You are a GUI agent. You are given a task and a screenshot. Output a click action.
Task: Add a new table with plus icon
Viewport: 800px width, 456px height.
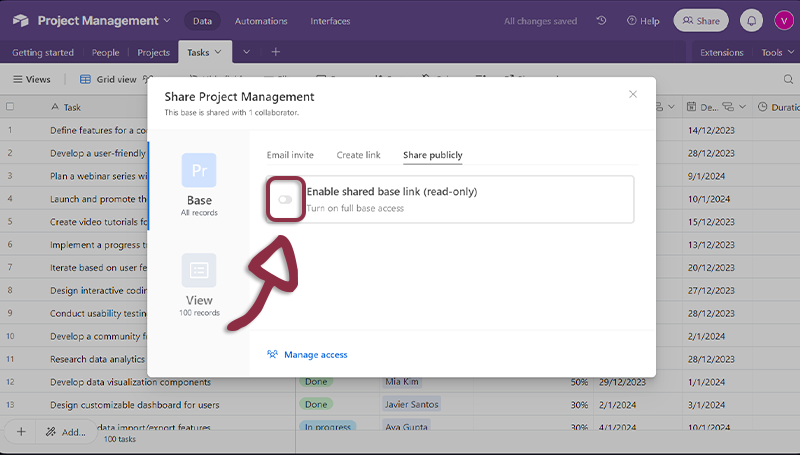[x=276, y=52]
